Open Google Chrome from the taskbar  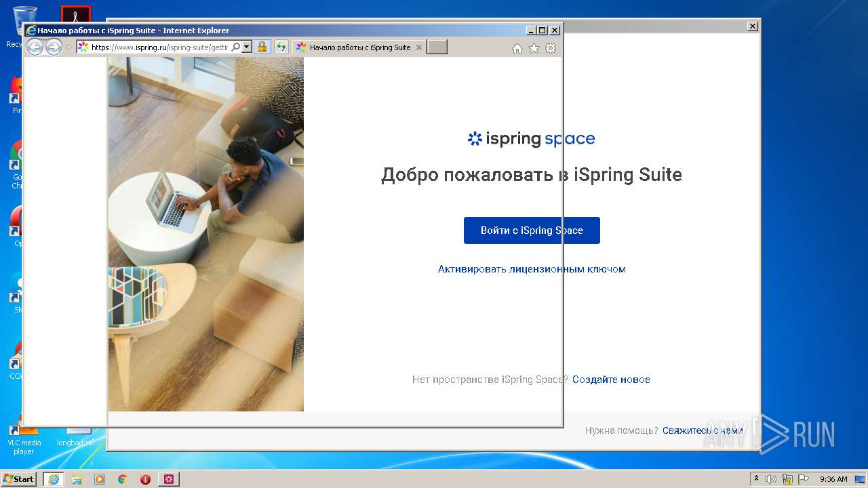(122, 479)
